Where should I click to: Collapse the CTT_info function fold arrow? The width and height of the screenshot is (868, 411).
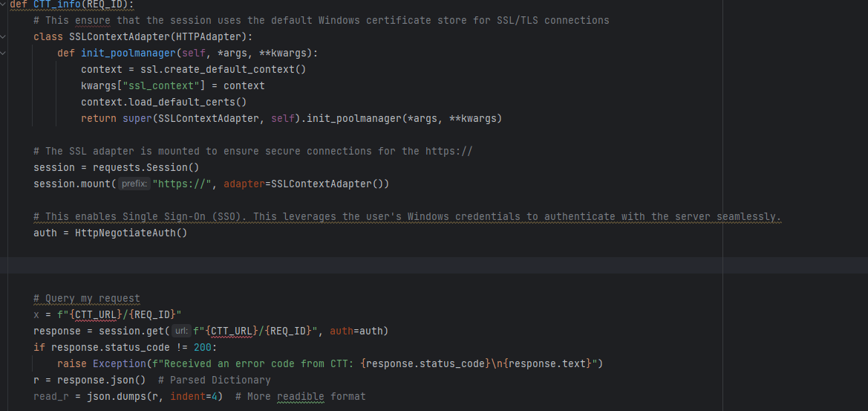pyautogui.click(x=3, y=4)
